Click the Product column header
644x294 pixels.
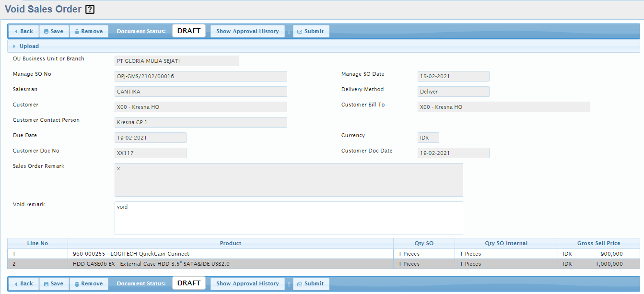(231, 243)
